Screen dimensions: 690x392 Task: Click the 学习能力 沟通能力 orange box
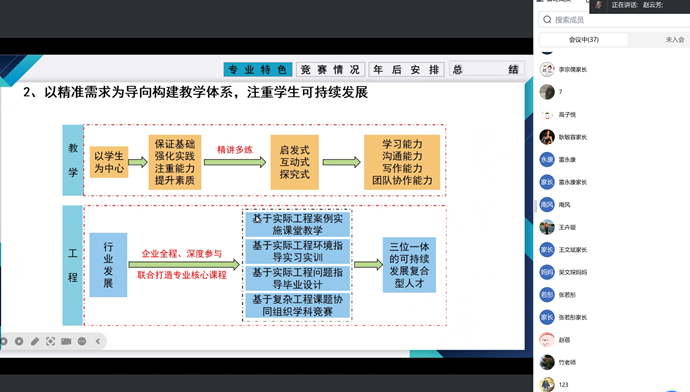pos(402,162)
